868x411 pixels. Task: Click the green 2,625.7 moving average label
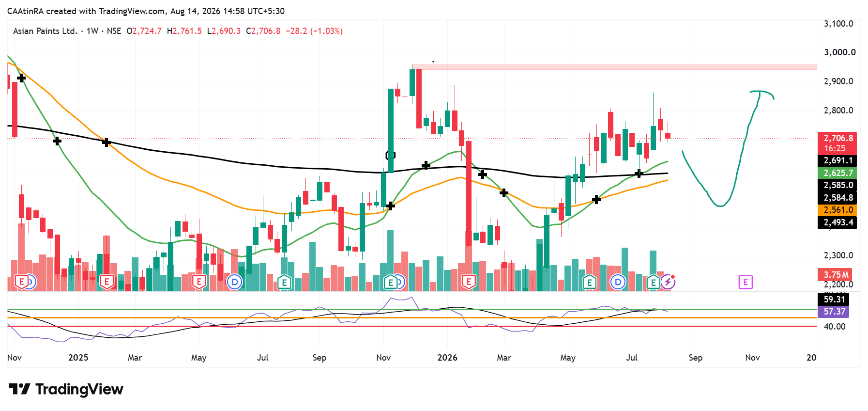click(x=837, y=173)
